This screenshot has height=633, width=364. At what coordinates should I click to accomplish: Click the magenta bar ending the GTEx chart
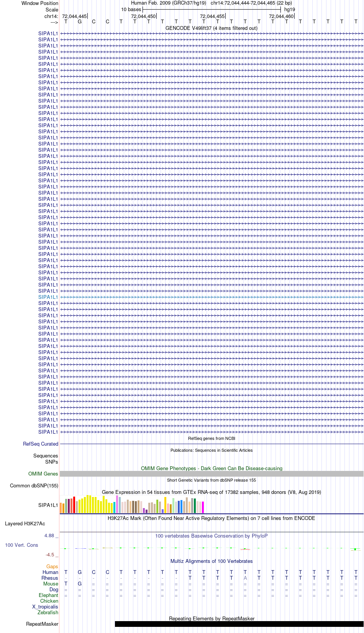pyautogui.click(x=203, y=507)
